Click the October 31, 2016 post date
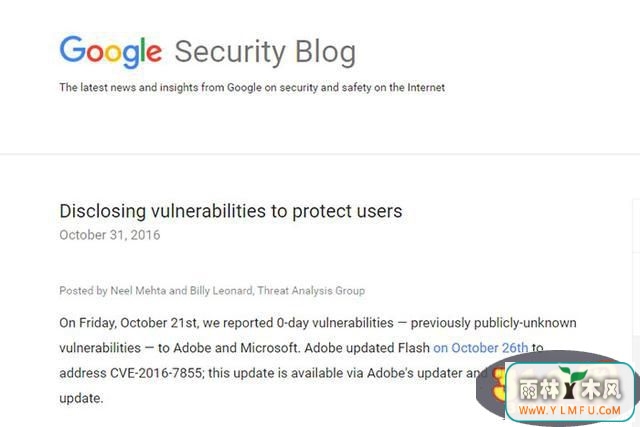Screen dimensions: 640x427 110,235
